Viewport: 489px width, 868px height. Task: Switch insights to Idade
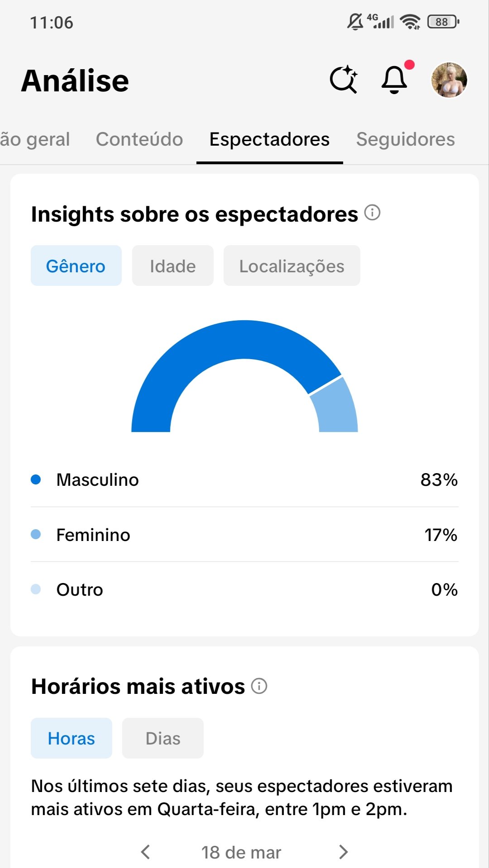(173, 266)
